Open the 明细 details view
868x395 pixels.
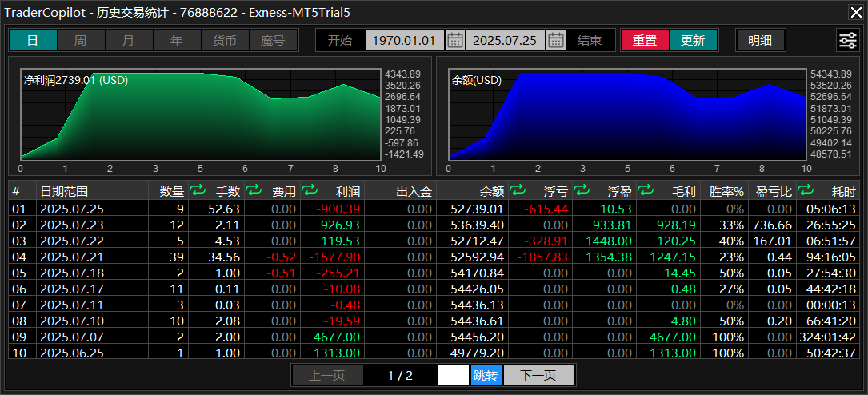760,41
